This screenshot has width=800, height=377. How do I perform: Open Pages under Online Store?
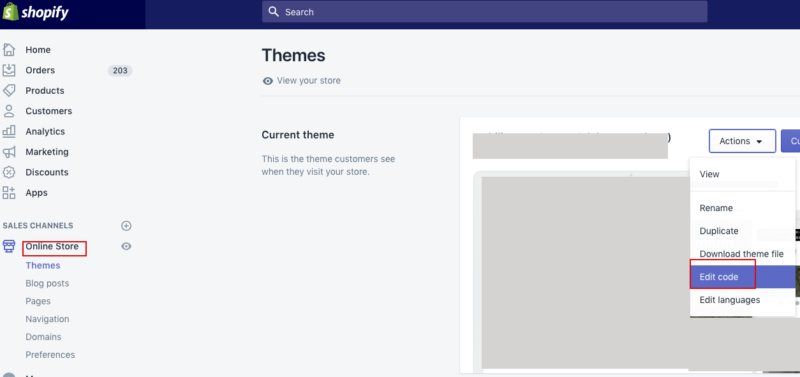(x=38, y=301)
